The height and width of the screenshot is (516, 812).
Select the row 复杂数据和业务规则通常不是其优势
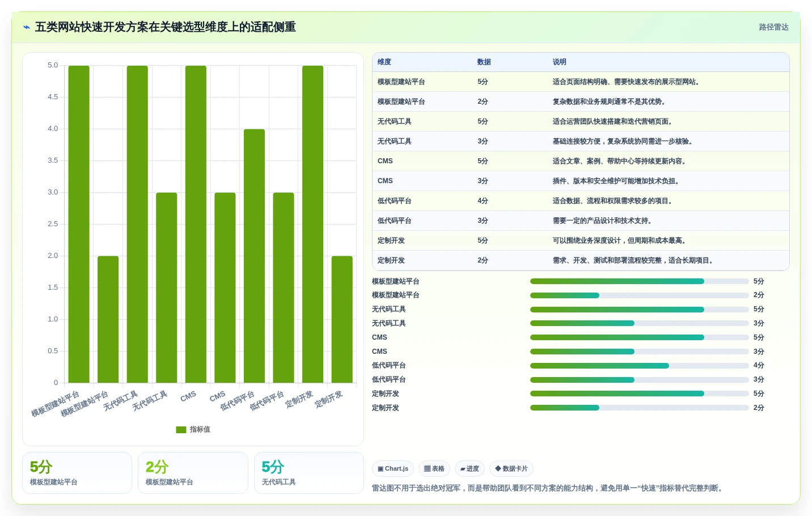(x=581, y=101)
